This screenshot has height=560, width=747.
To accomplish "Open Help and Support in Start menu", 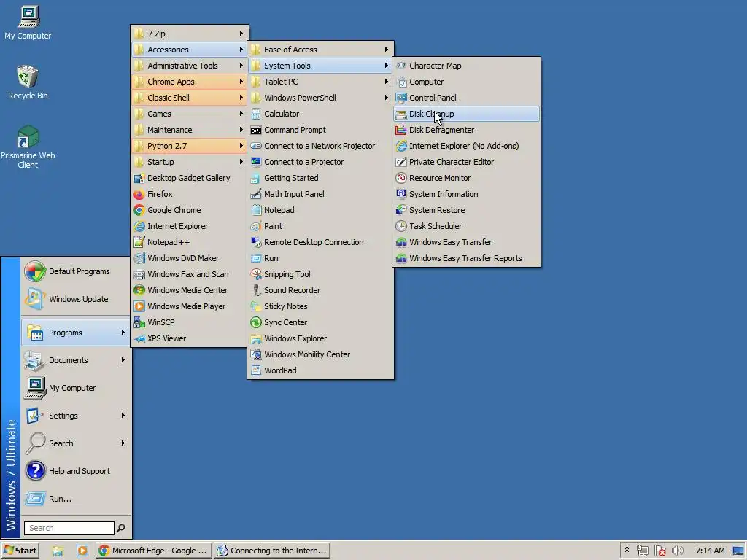I will (x=76, y=471).
